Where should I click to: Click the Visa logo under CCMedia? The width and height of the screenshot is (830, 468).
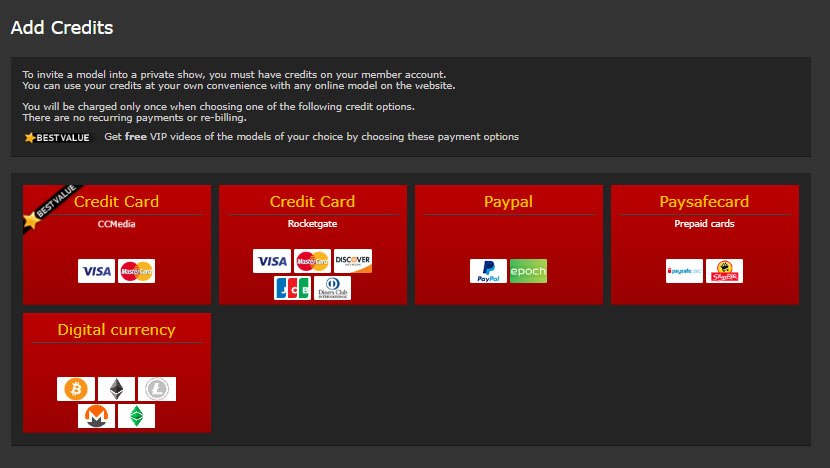(x=96, y=271)
